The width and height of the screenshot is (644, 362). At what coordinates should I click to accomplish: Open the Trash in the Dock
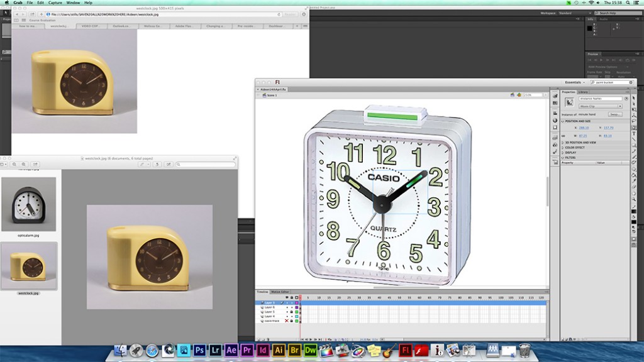(525, 350)
